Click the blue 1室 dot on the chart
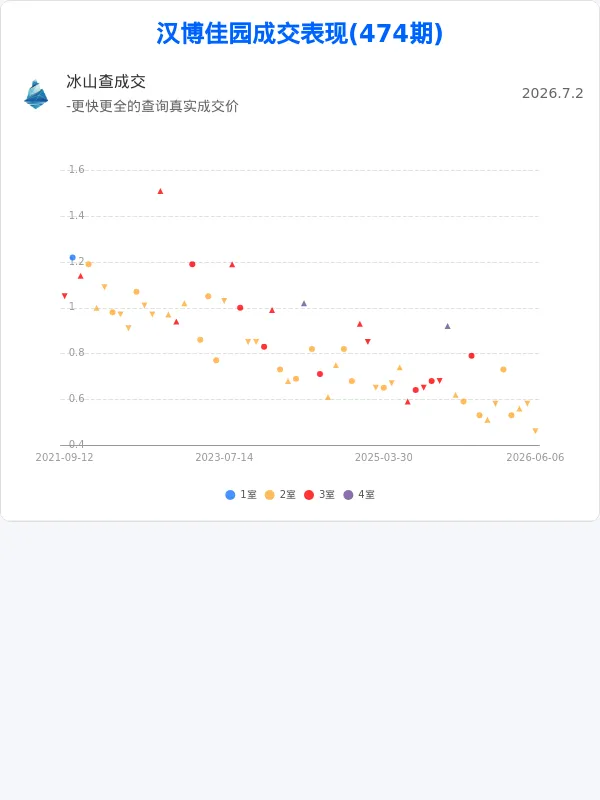Viewport: 600px width, 800px height. (x=72, y=258)
